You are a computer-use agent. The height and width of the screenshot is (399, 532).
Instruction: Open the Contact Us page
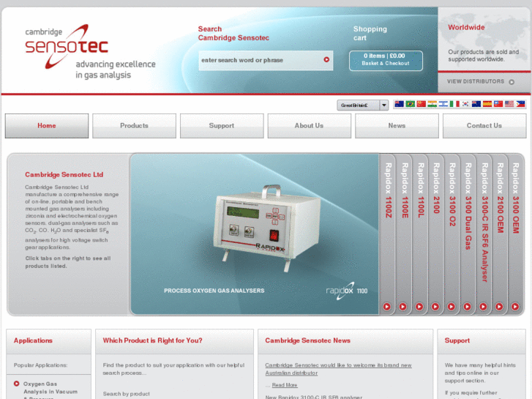point(484,126)
